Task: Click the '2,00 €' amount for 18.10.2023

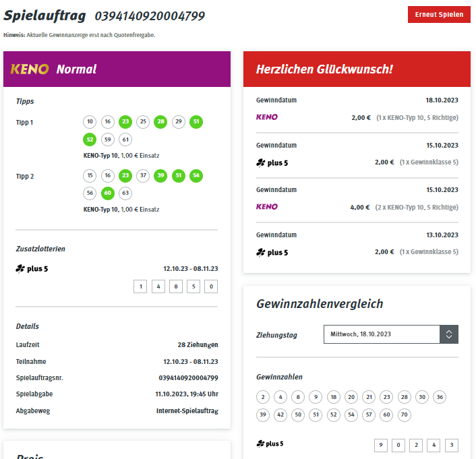Action: click(x=361, y=117)
